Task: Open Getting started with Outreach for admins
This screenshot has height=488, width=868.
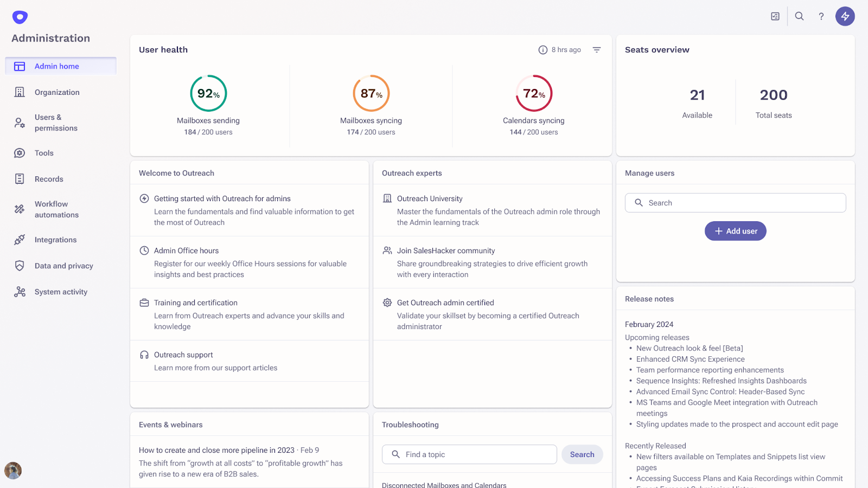Action: pyautogui.click(x=222, y=198)
